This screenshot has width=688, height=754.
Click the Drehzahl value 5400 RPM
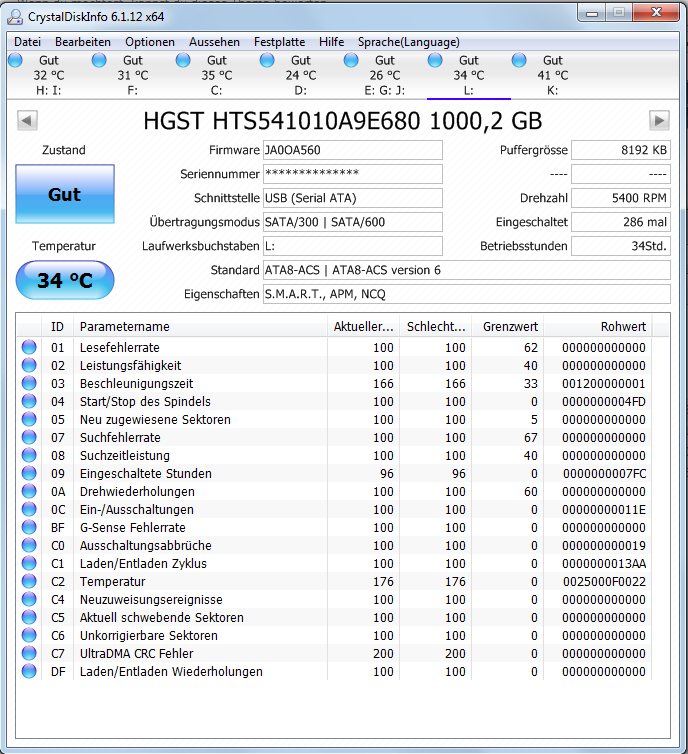coord(621,198)
